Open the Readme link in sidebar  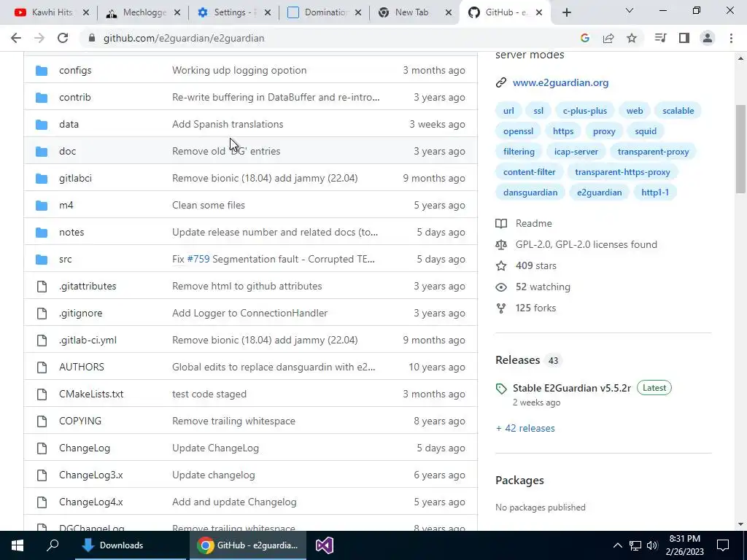[533, 223]
